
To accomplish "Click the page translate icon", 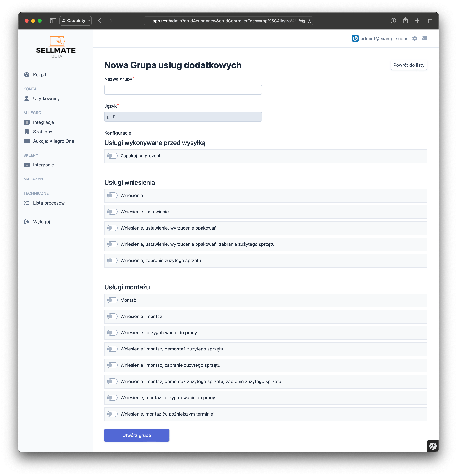I will (302, 21).
